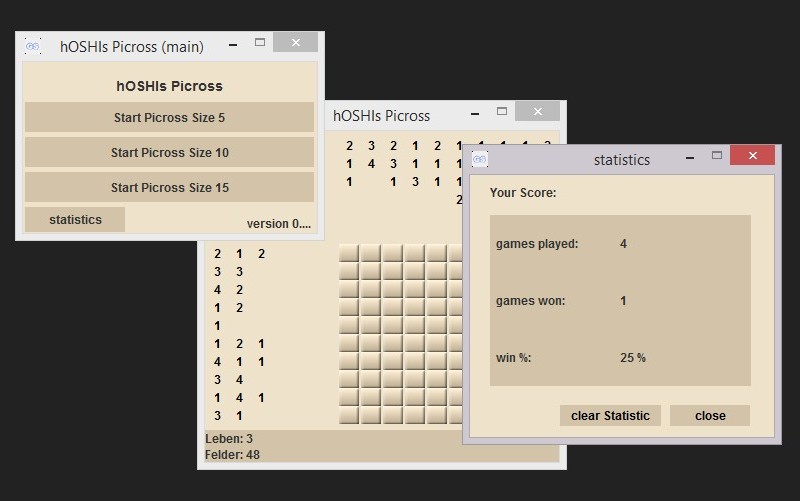800x501 pixels.
Task: Minimize the statistics window
Action: click(689, 156)
